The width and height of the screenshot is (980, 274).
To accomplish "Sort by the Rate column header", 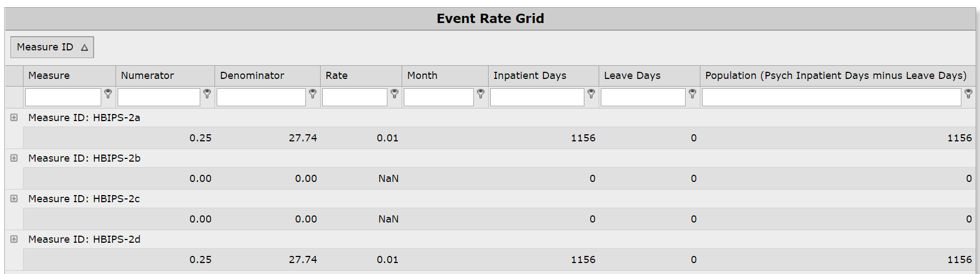I will pyautogui.click(x=337, y=76).
